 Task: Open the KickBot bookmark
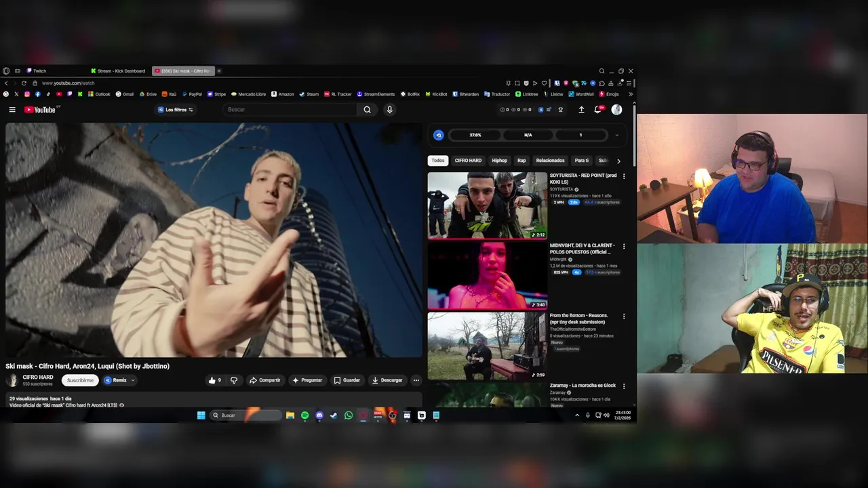pyautogui.click(x=436, y=94)
